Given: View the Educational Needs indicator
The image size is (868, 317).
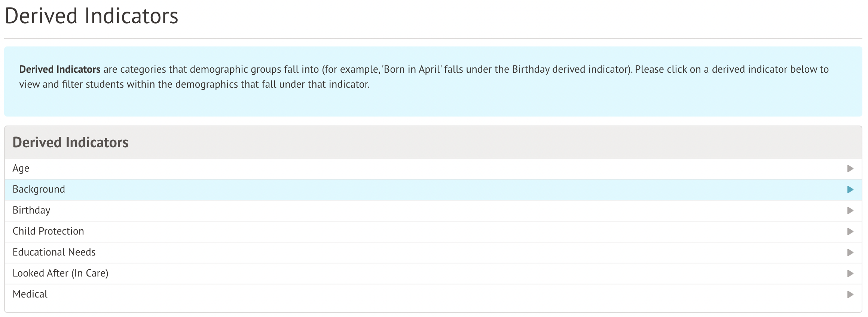Looking at the screenshot, I should pos(54,253).
